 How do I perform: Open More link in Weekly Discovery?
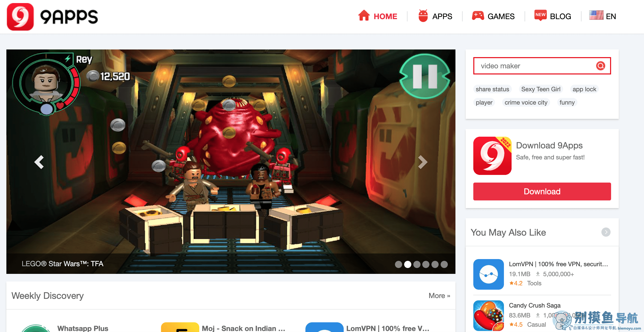pyautogui.click(x=439, y=296)
